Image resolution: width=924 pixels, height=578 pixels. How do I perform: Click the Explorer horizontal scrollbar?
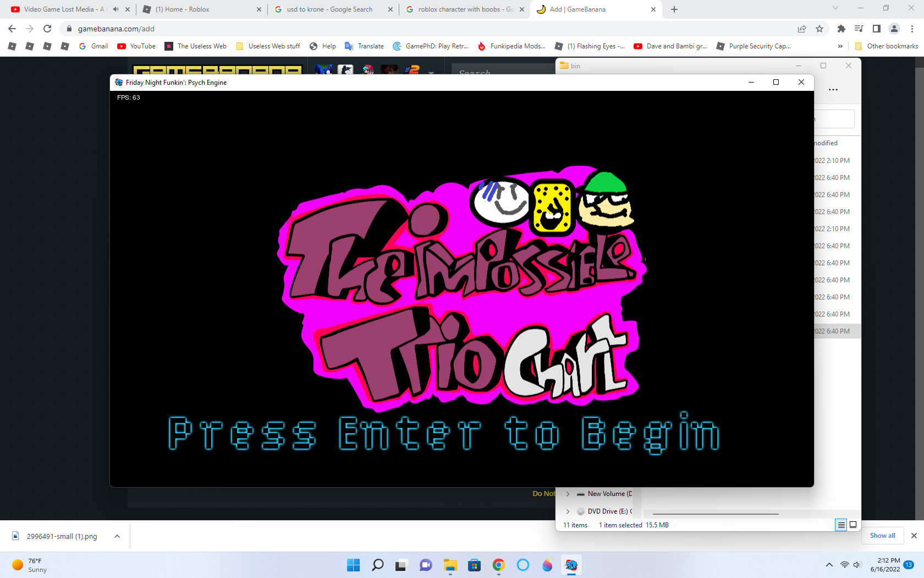[x=715, y=513]
